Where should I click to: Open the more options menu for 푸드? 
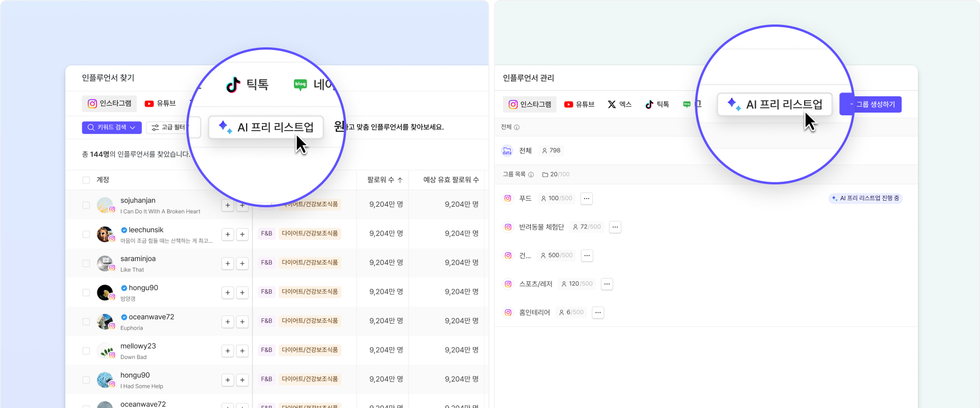click(586, 199)
